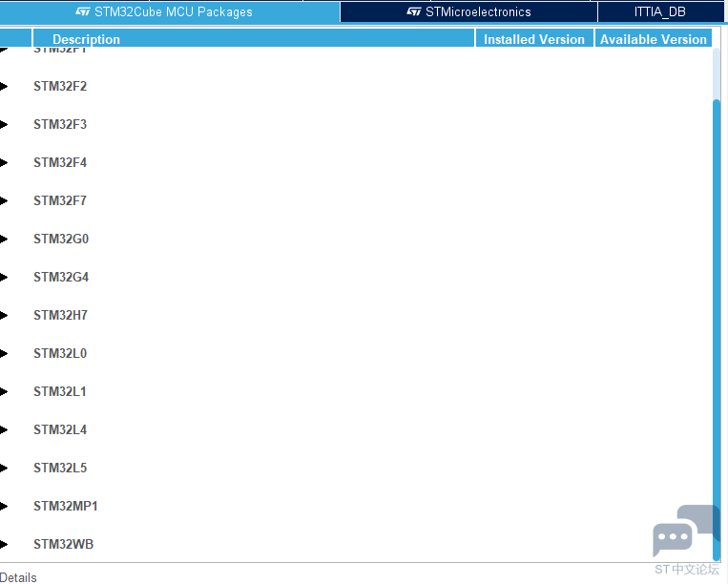The width and height of the screenshot is (728, 584).
Task: Select the STM32L0 text label
Action: 60,353
